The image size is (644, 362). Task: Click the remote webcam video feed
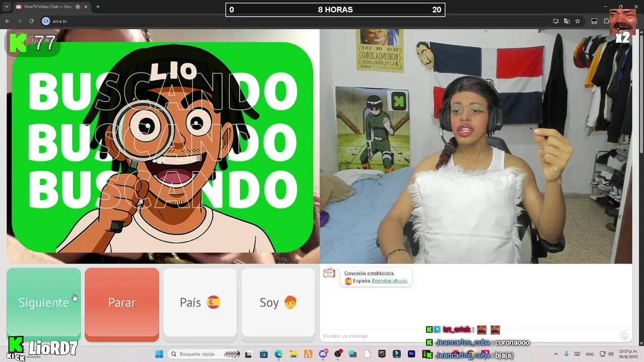click(476, 146)
